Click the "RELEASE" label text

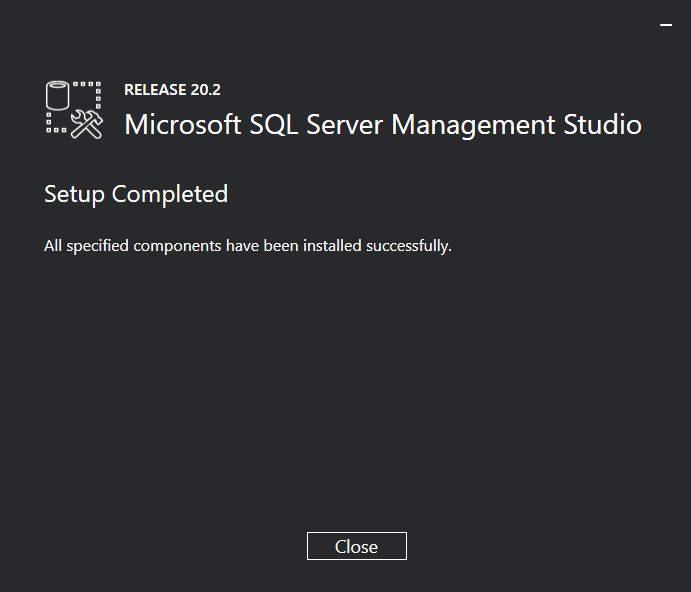pyautogui.click(x=156, y=90)
